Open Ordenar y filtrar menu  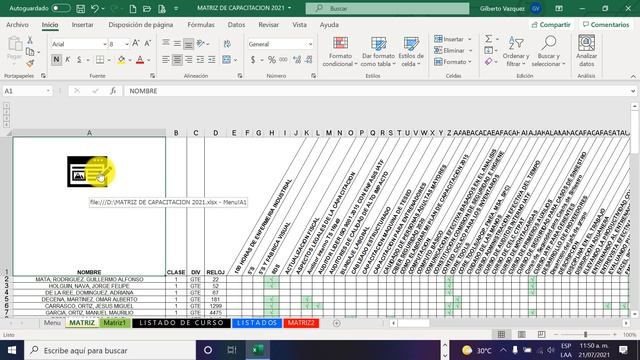pyautogui.click(x=516, y=51)
